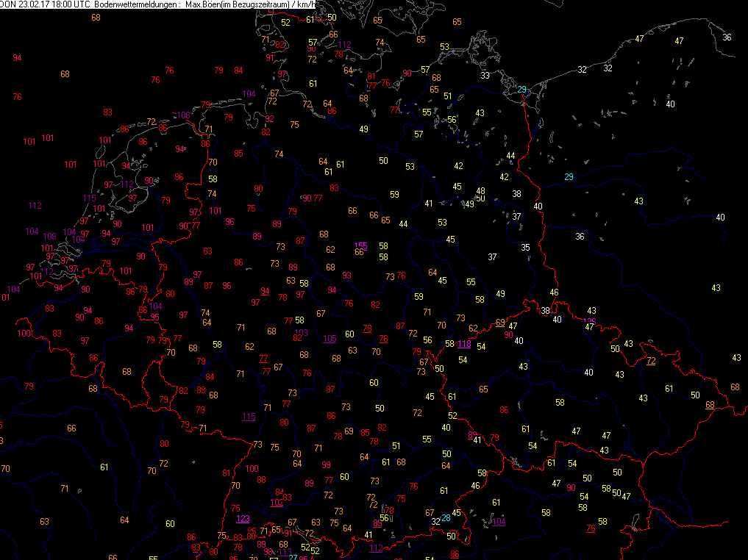748x560 pixels.
Task: Select the gray 103 station value
Action: pyautogui.click(x=300, y=333)
